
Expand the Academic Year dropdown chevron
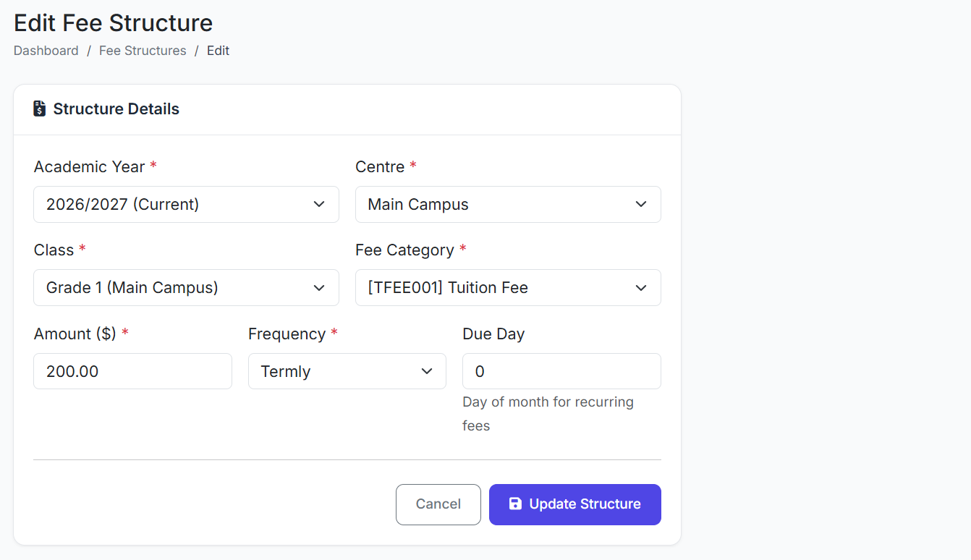pyautogui.click(x=319, y=204)
